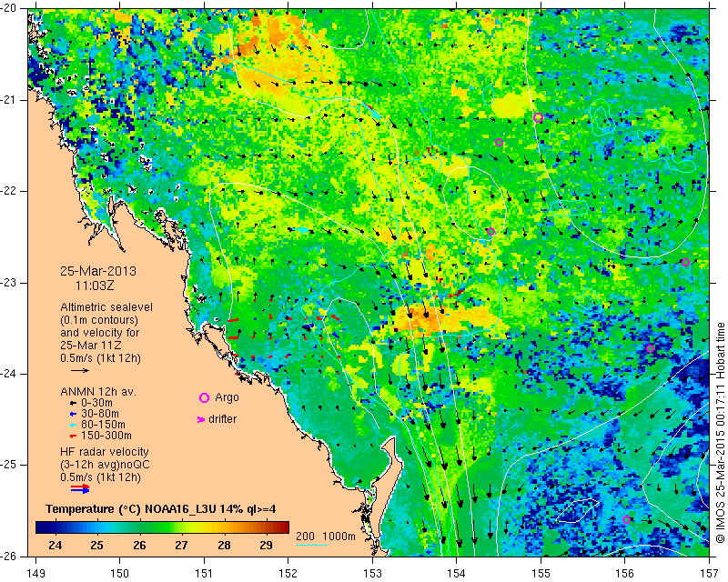Click the magenta Argo circle legend symbol

point(204,397)
